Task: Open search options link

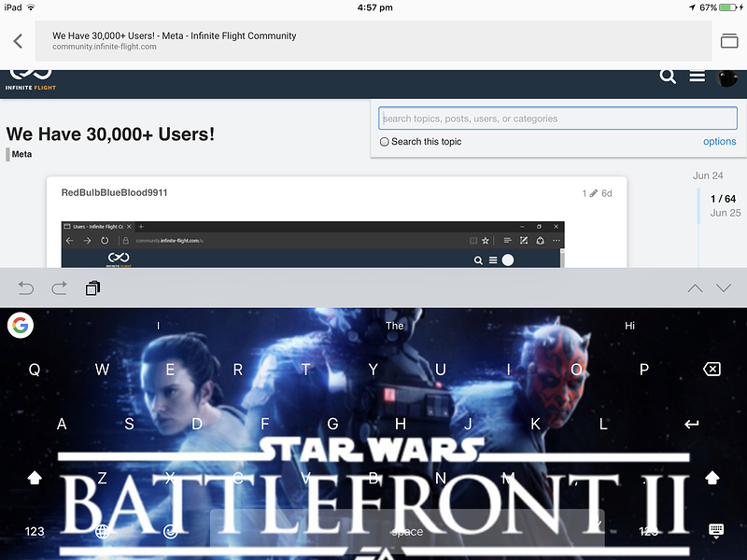Action: click(x=719, y=142)
